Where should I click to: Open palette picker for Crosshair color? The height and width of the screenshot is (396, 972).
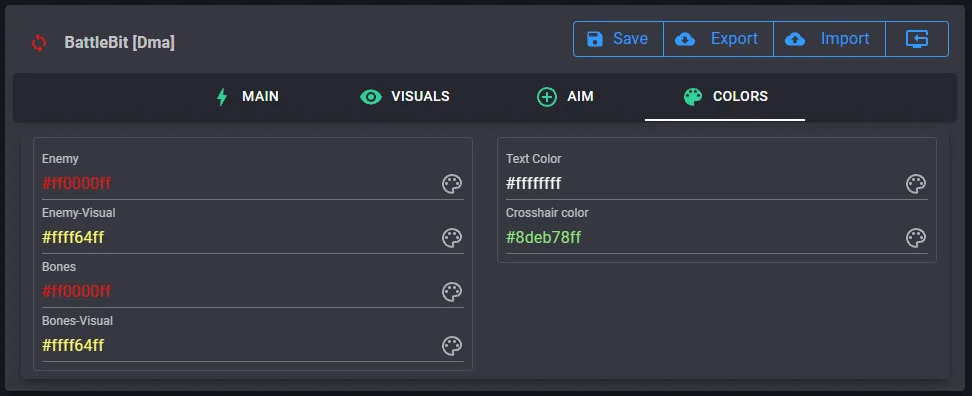pyautogui.click(x=916, y=238)
